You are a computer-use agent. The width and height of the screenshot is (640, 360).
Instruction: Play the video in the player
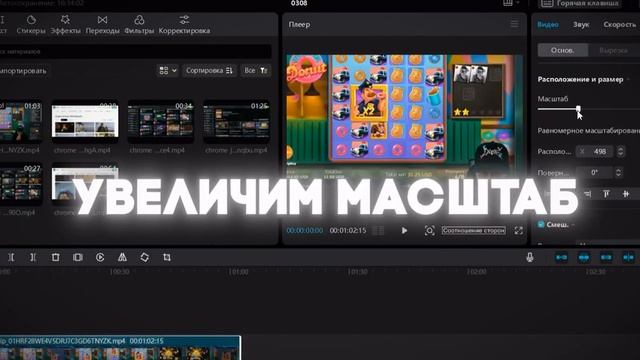404,231
